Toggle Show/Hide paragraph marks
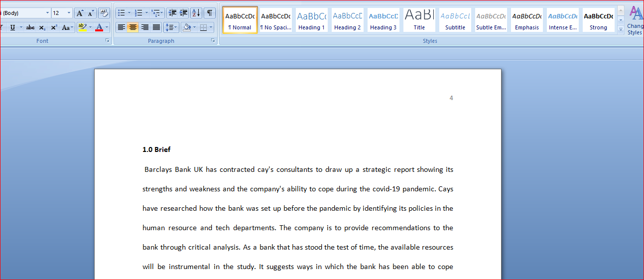 tap(209, 13)
